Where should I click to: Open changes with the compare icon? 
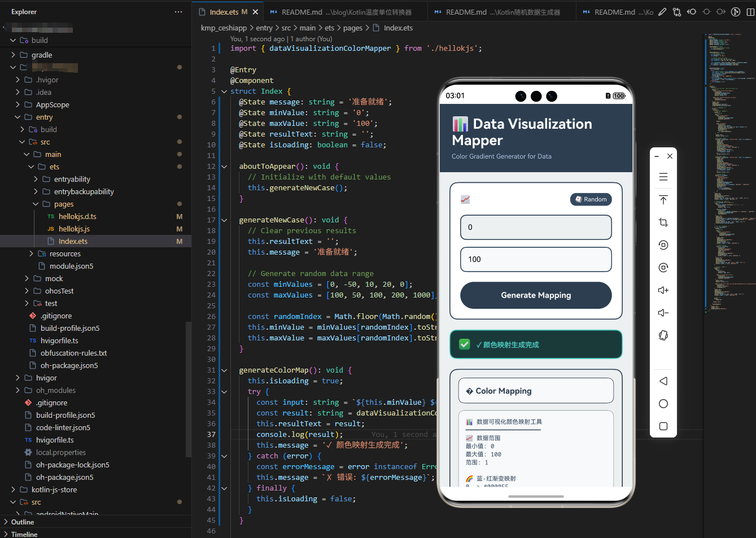(x=677, y=12)
